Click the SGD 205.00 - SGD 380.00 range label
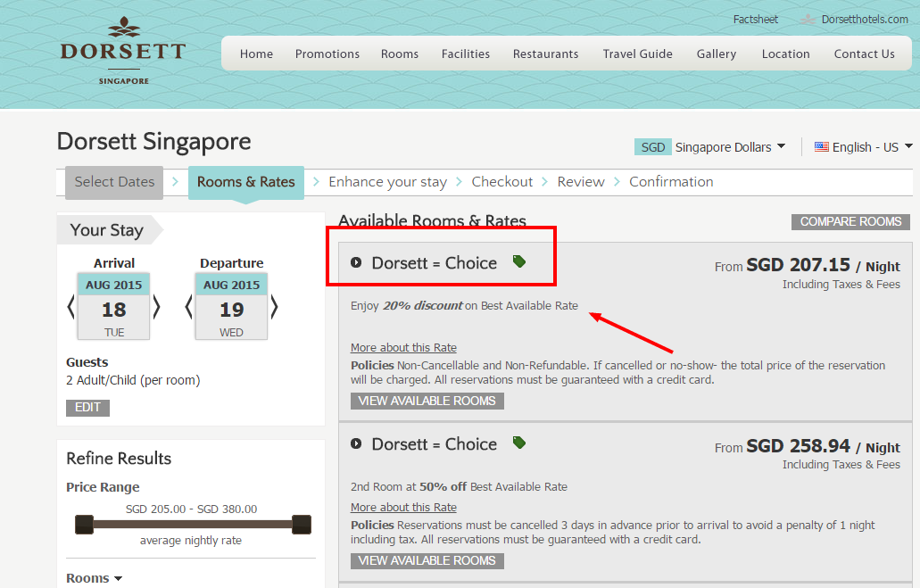 [x=191, y=509]
